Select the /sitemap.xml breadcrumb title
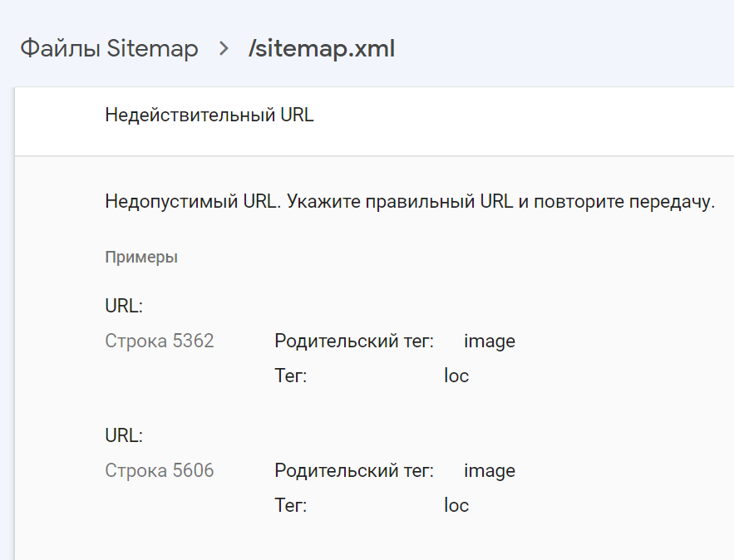The width and height of the screenshot is (734, 560). (x=321, y=49)
